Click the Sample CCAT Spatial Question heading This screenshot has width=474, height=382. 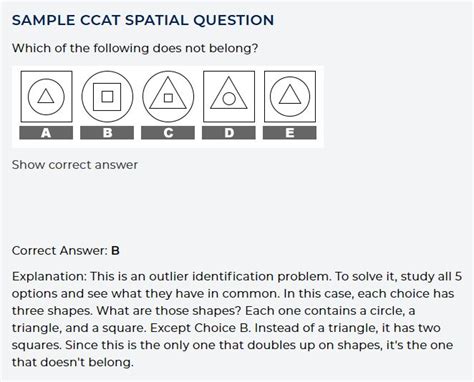[143, 20]
